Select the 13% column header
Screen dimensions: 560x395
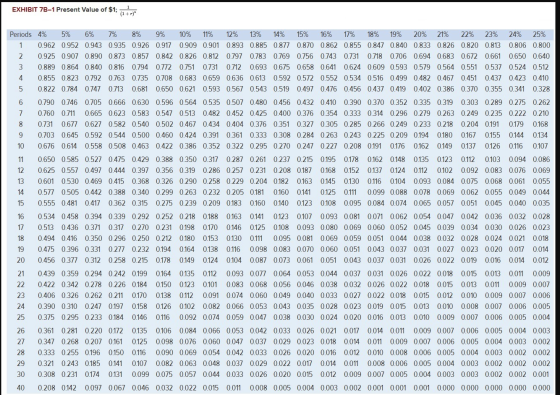(256, 35)
